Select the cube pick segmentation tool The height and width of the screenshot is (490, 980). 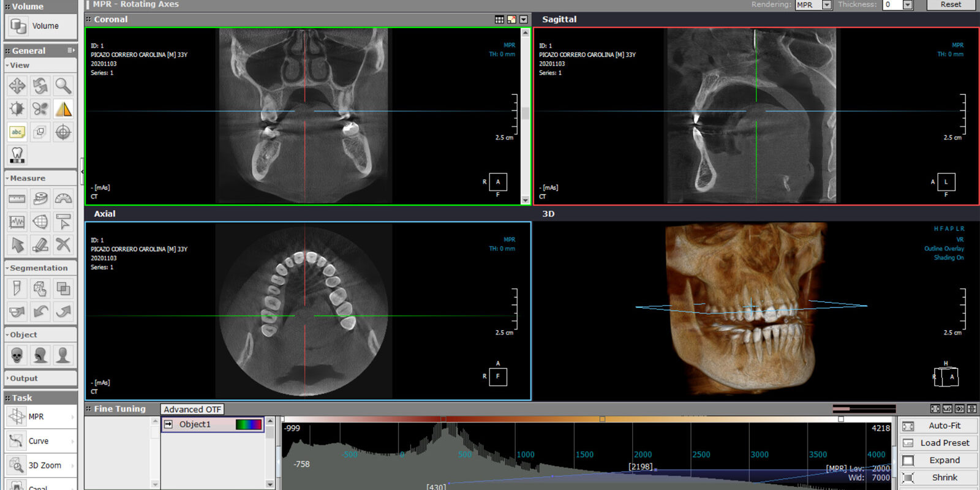[40, 288]
